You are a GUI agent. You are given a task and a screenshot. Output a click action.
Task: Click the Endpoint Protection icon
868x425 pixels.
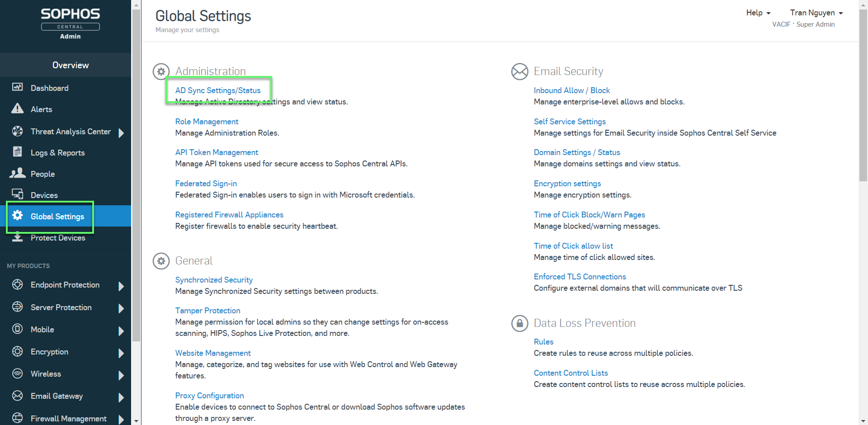click(x=17, y=284)
